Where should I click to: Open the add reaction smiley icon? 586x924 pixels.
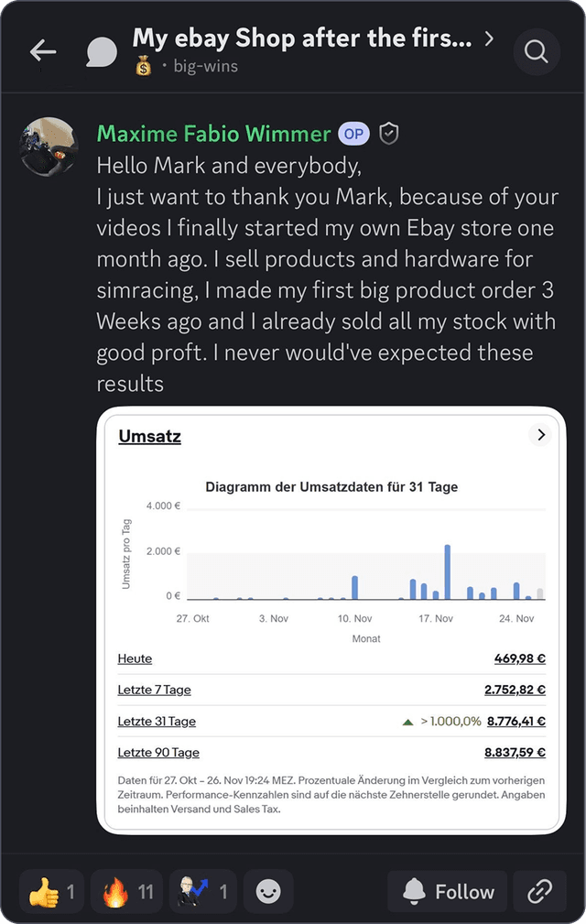click(x=267, y=891)
